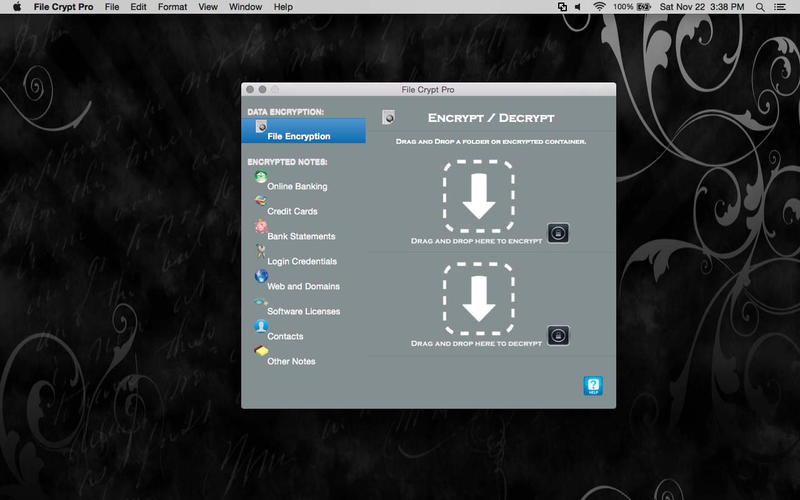Click the screen mirroring menu bar icon
Viewport: 800px width, 500px height.
click(x=562, y=7)
